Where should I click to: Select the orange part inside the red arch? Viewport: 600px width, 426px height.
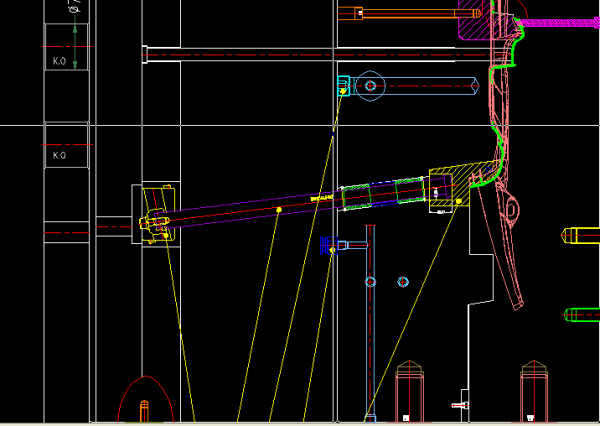(x=144, y=411)
